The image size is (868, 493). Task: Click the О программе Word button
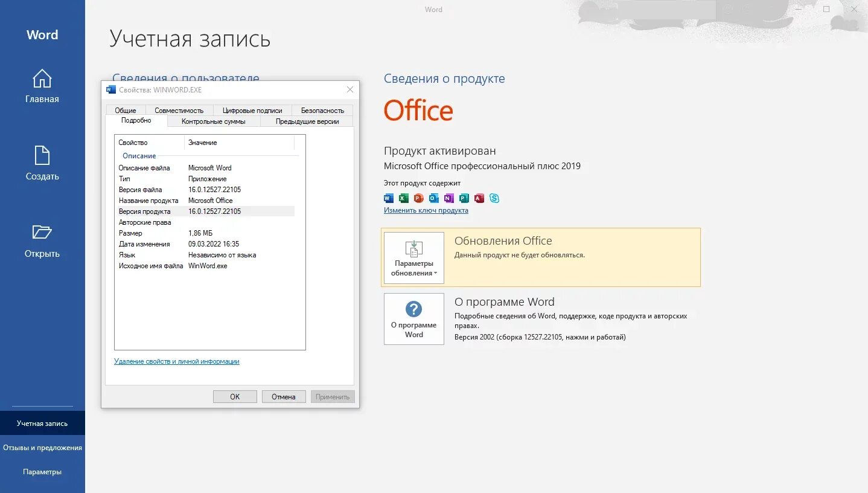coord(414,319)
